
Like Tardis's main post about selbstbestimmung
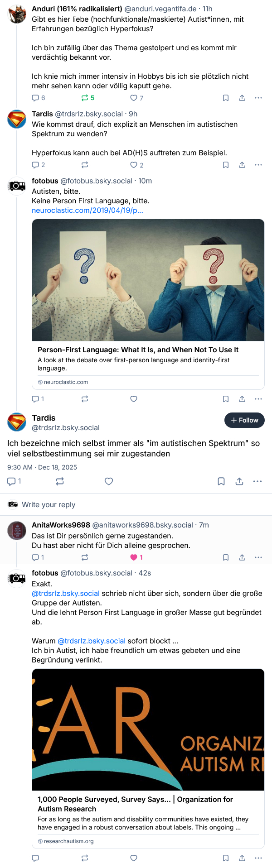(x=109, y=481)
